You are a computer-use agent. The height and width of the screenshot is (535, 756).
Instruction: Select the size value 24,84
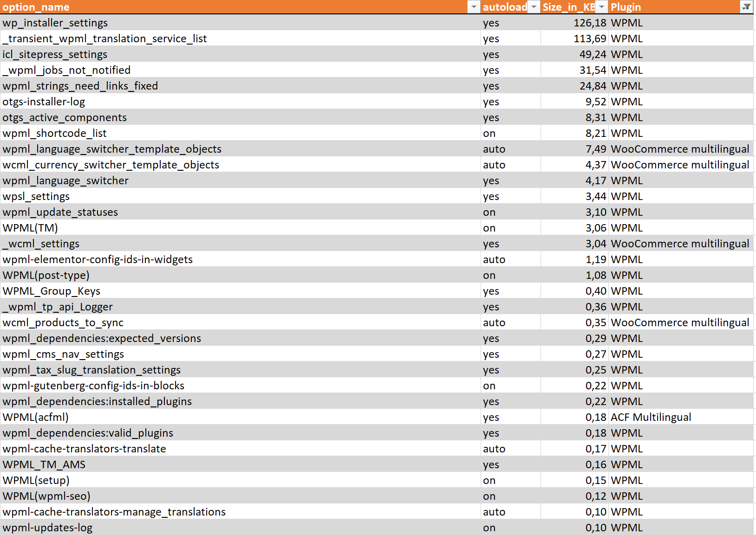pos(575,86)
